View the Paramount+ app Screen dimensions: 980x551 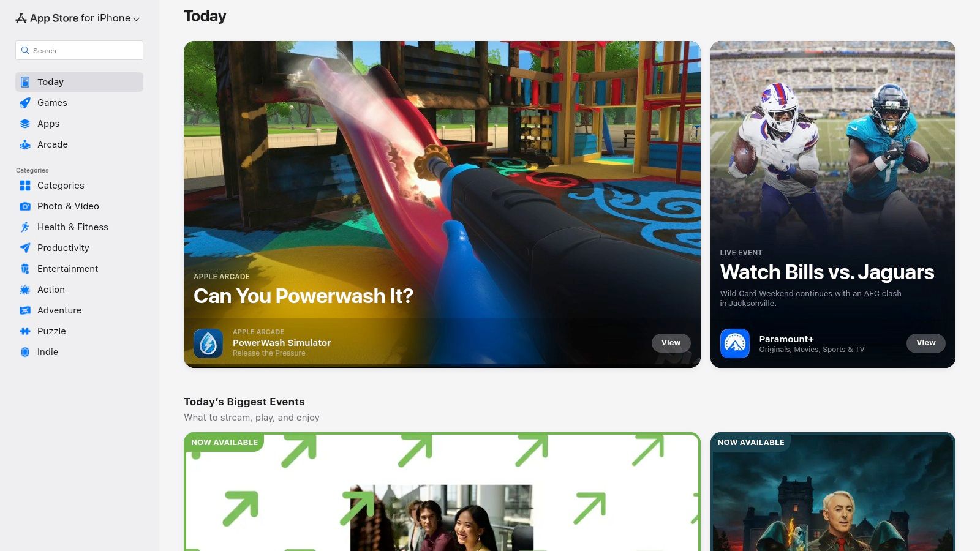pyautogui.click(x=925, y=343)
